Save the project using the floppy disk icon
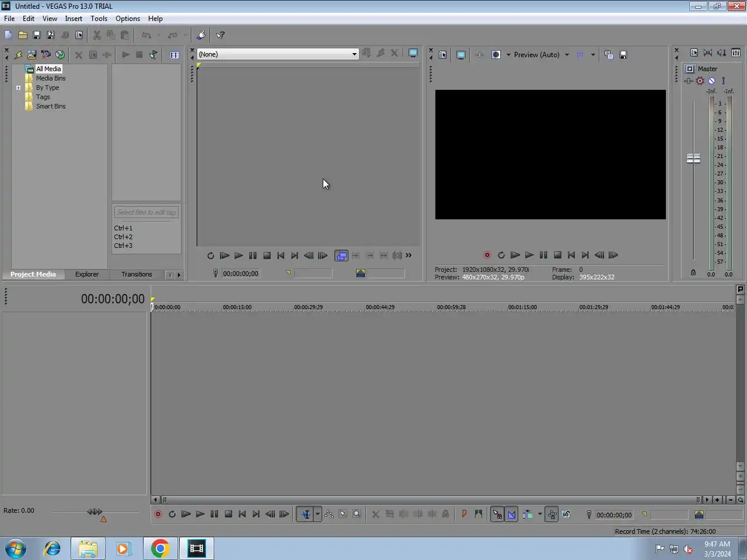This screenshot has width=747, height=560. tap(37, 35)
